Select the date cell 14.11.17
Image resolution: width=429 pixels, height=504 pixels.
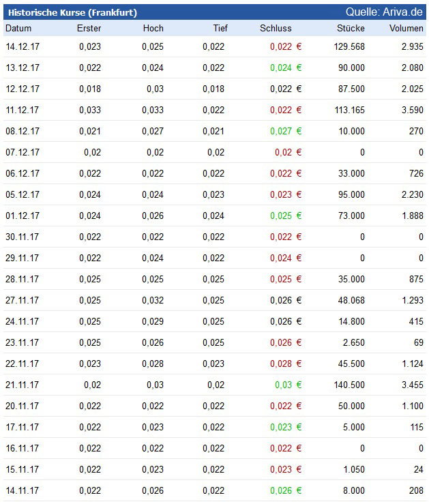coord(23,490)
